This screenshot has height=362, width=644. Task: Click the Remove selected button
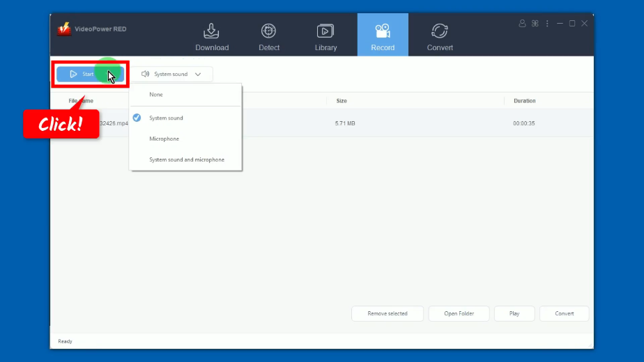tap(388, 313)
